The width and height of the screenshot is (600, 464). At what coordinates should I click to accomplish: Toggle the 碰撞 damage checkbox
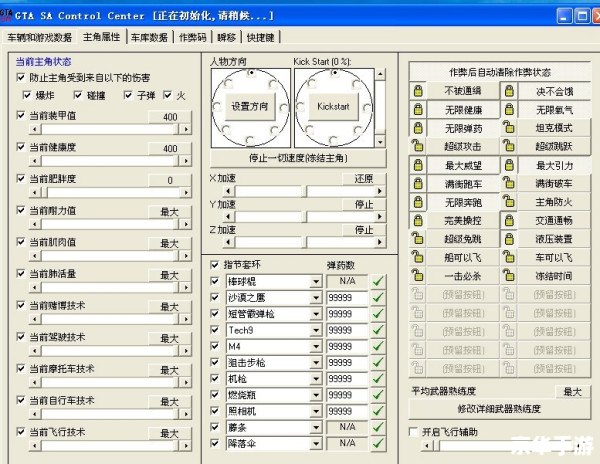[78, 95]
